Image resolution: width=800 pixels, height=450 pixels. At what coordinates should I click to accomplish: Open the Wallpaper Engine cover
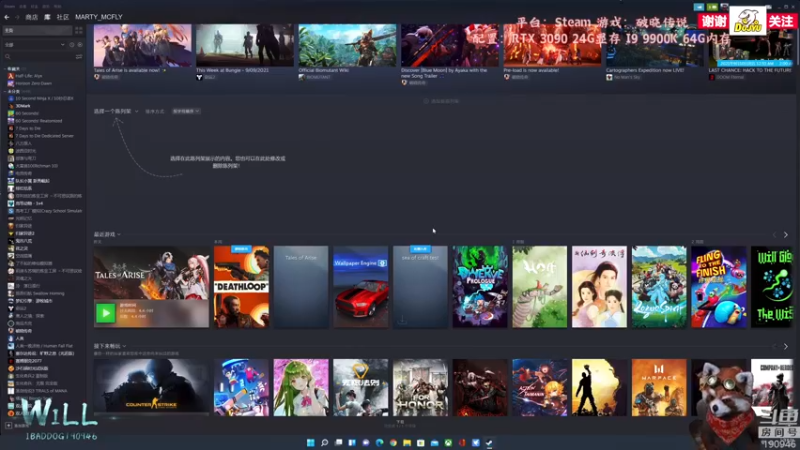(361, 287)
